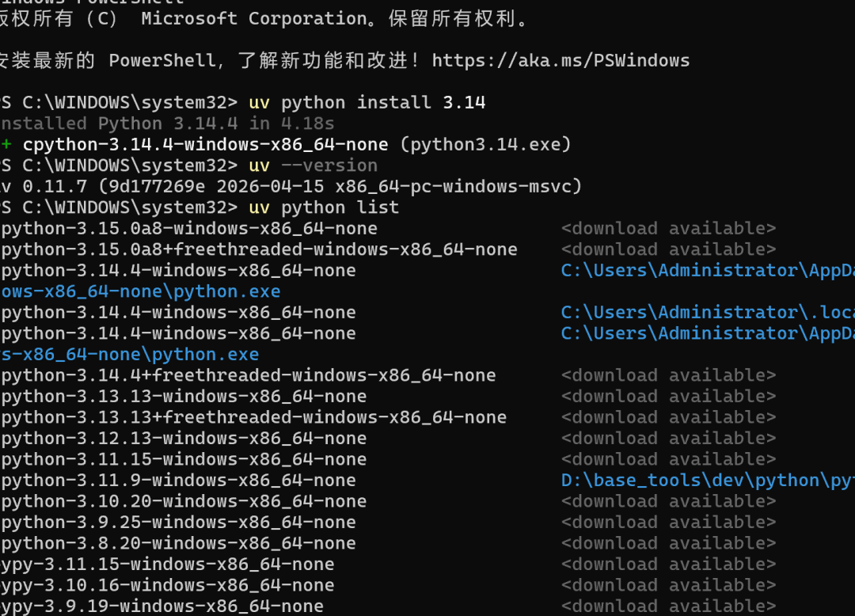Click the C:\Users\Administrator\.local path link
This screenshot has width=855, height=616.
708,313
